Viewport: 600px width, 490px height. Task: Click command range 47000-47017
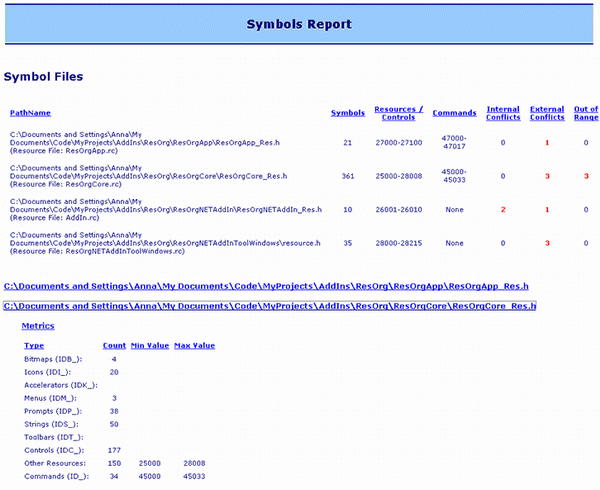(454, 142)
